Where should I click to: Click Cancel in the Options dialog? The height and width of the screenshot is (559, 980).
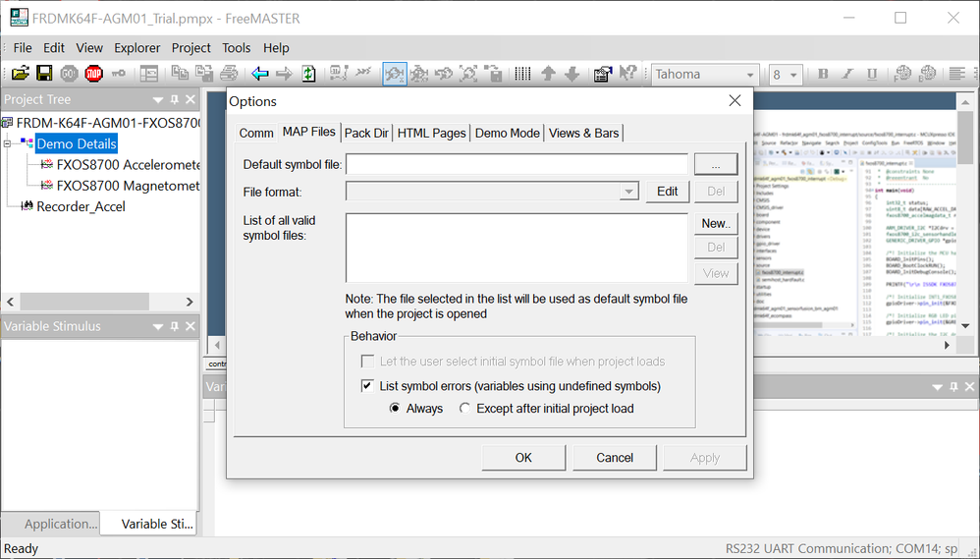click(x=615, y=458)
